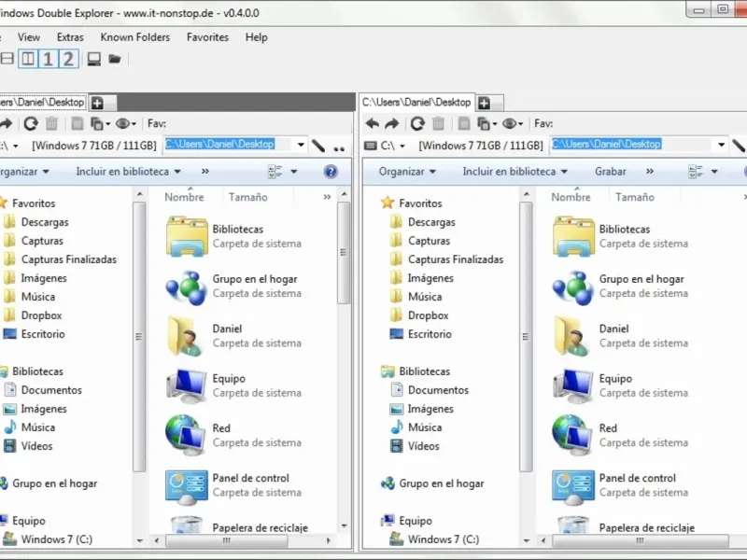Click the trash delete icon in right pane
Screen dimensions: 747x560
tap(438, 124)
